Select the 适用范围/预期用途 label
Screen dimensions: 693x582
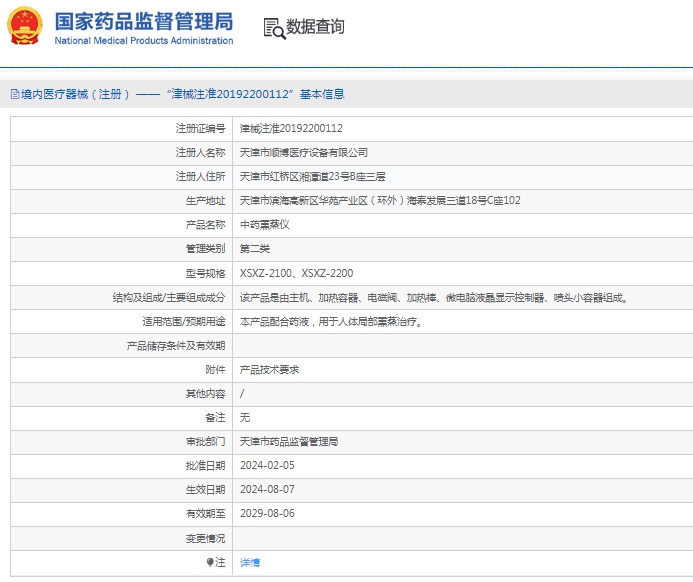183,321
